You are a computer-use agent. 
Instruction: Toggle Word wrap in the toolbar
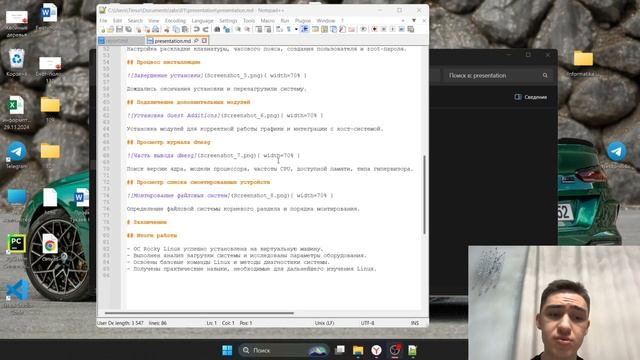click(x=279, y=29)
